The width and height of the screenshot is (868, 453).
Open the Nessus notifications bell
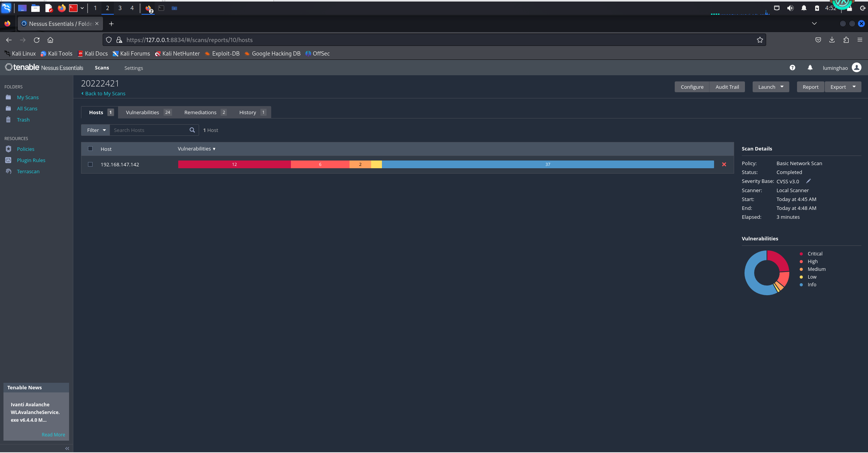pyautogui.click(x=810, y=68)
